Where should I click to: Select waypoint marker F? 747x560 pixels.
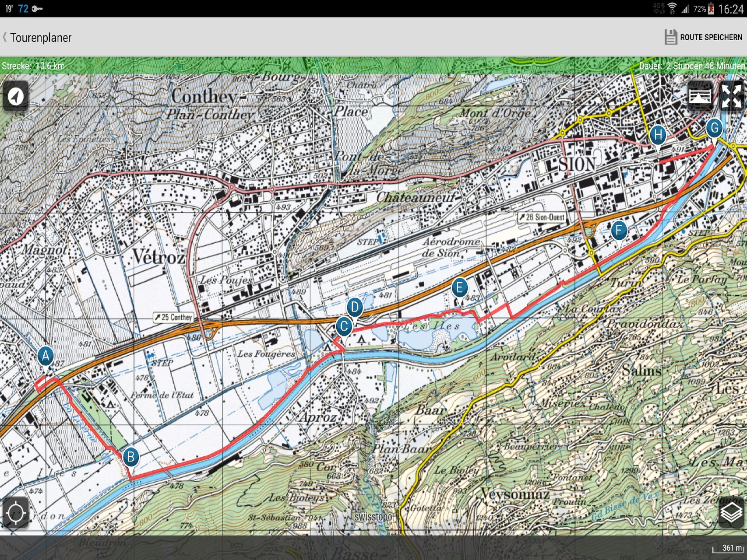(619, 231)
